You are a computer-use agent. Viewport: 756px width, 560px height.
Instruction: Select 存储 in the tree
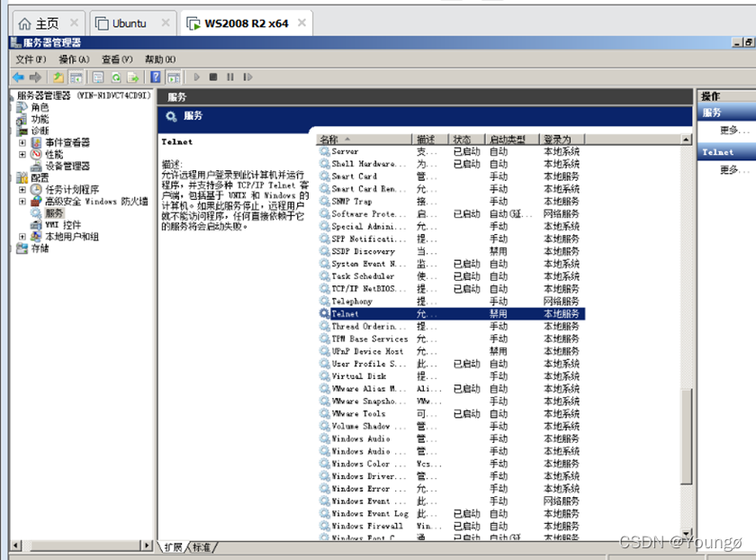click(x=40, y=248)
